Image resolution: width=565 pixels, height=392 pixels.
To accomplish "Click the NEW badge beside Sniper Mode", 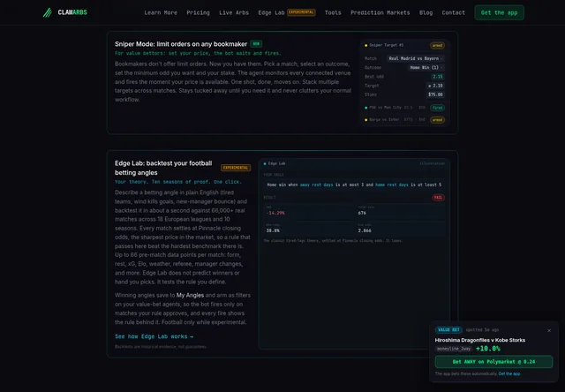I will tap(256, 44).
